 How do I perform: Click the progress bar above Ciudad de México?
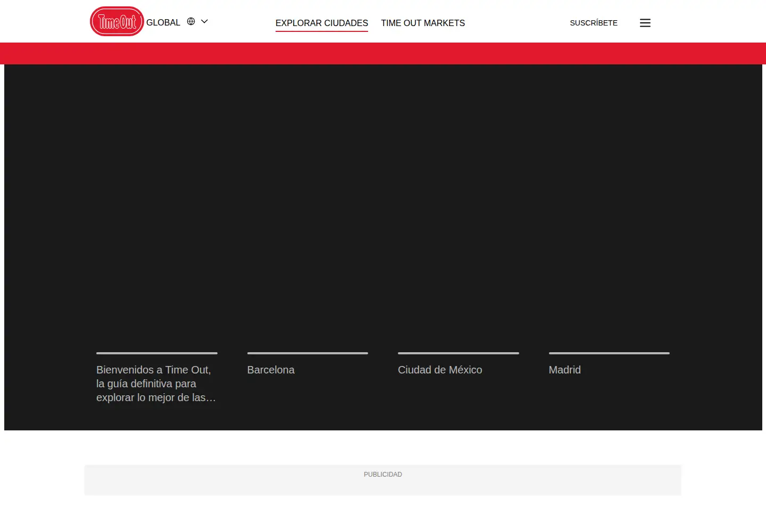click(459, 353)
